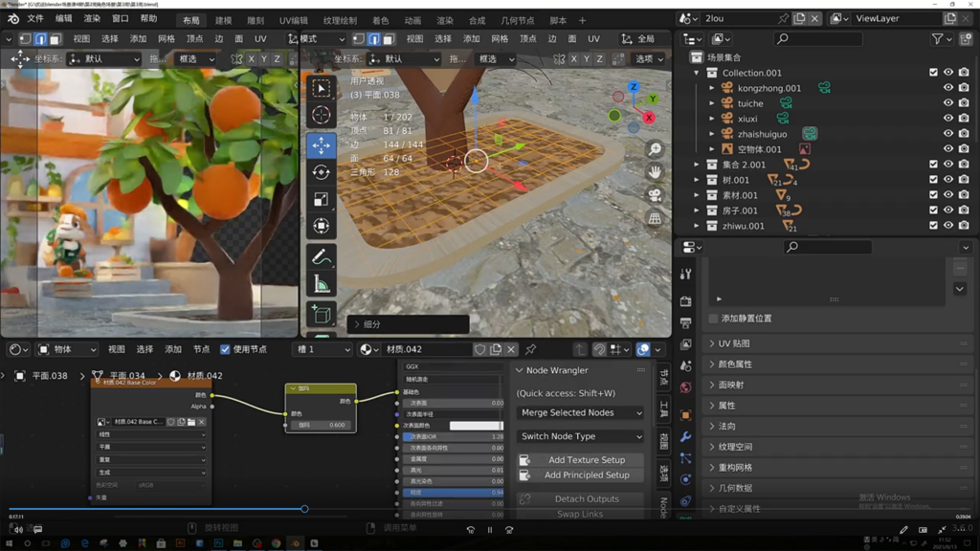Hide kongzhong.001 using its eye icon
The width and height of the screenshot is (980, 551).
point(948,88)
